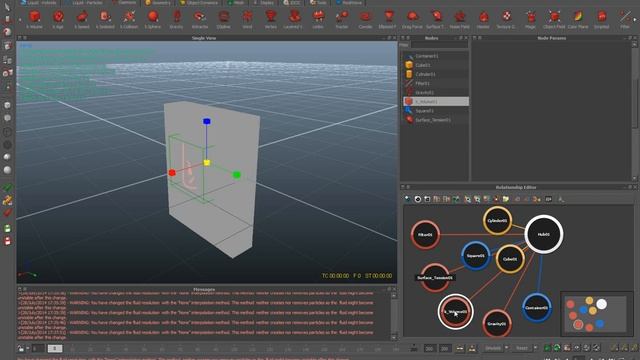Click the Hub01 node in Relationship Editor
640x360 pixels.
[544, 235]
